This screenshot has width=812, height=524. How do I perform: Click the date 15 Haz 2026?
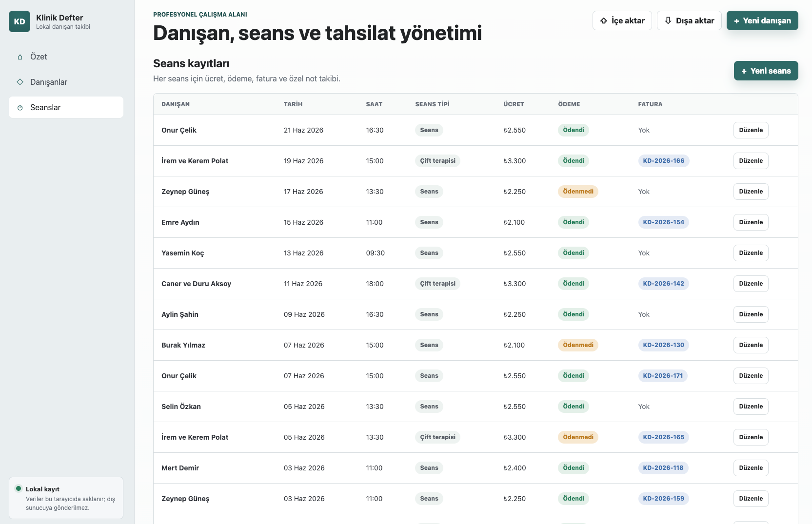tap(303, 222)
